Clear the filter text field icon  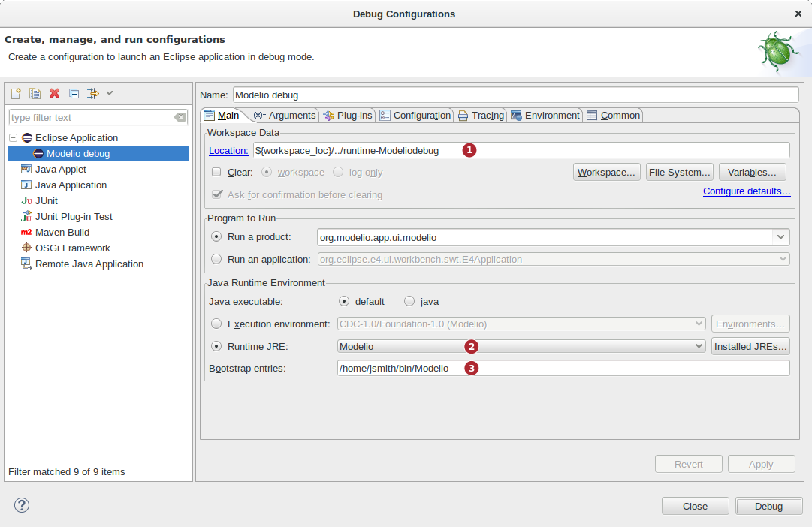pos(180,117)
